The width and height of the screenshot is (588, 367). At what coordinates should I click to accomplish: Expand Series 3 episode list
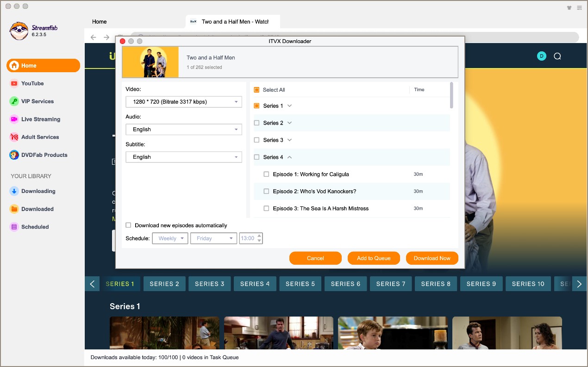tap(290, 140)
